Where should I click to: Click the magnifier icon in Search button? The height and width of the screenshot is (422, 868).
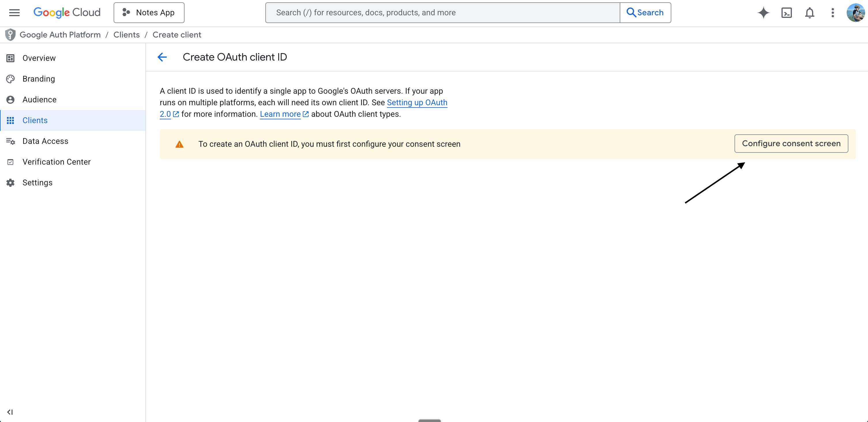(x=631, y=12)
